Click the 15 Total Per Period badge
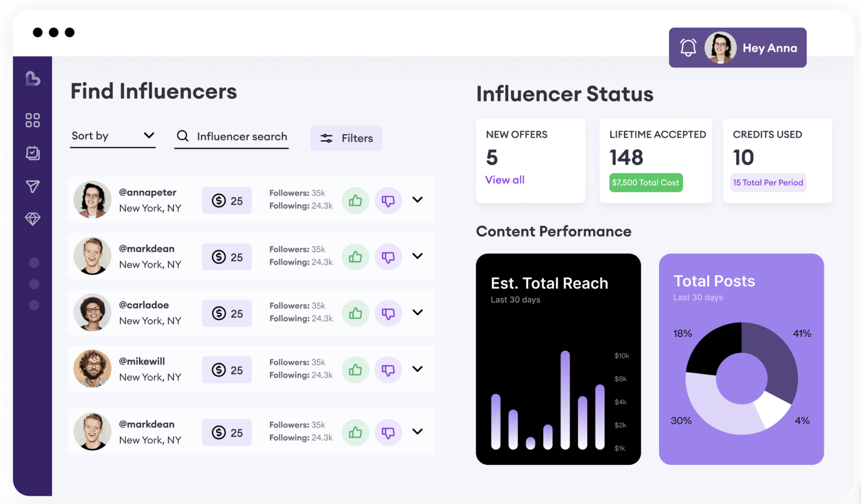 (768, 183)
